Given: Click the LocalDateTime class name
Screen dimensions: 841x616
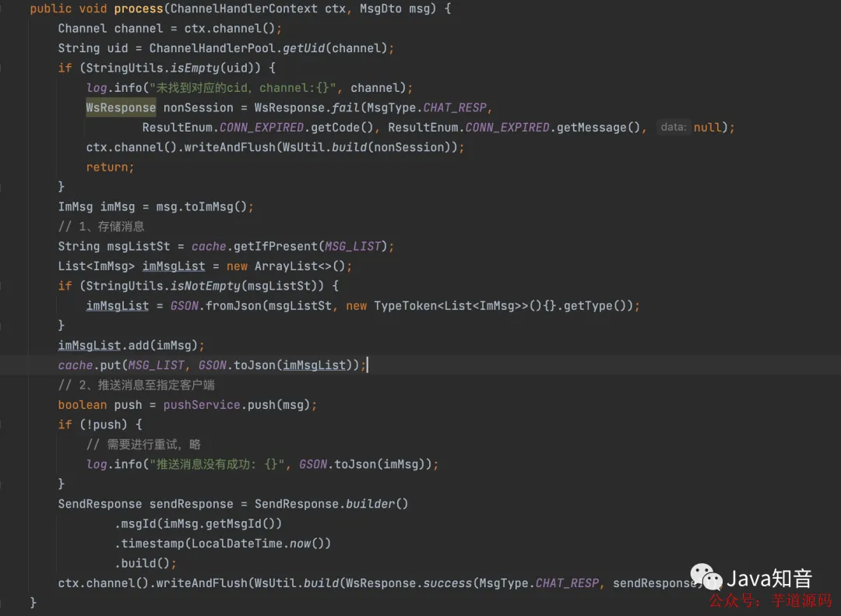Looking at the screenshot, I should (237, 544).
